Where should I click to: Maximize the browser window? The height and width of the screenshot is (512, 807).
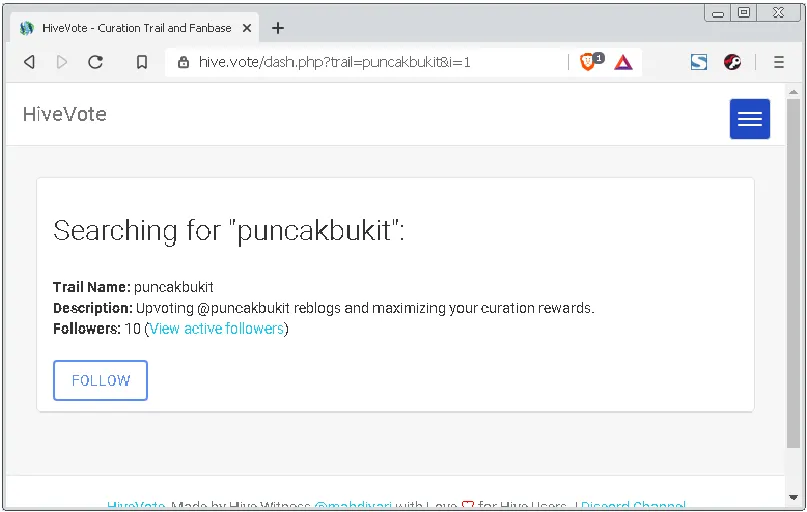coord(744,12)
